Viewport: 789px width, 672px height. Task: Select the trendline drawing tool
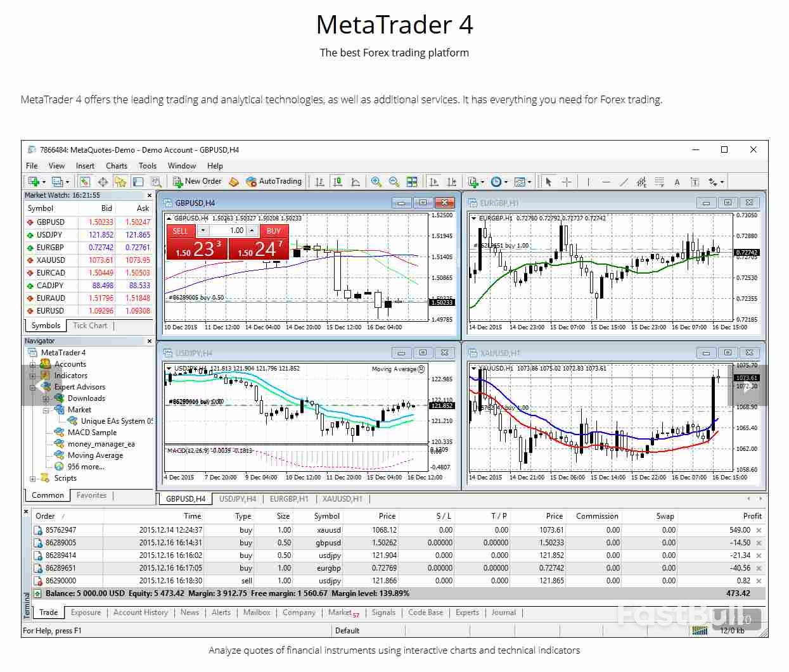tap(624, 182)
